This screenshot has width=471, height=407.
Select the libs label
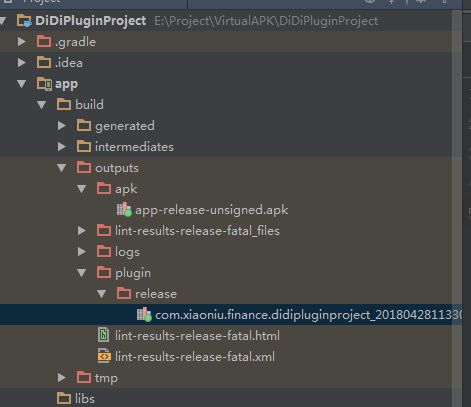pos(85,399)
